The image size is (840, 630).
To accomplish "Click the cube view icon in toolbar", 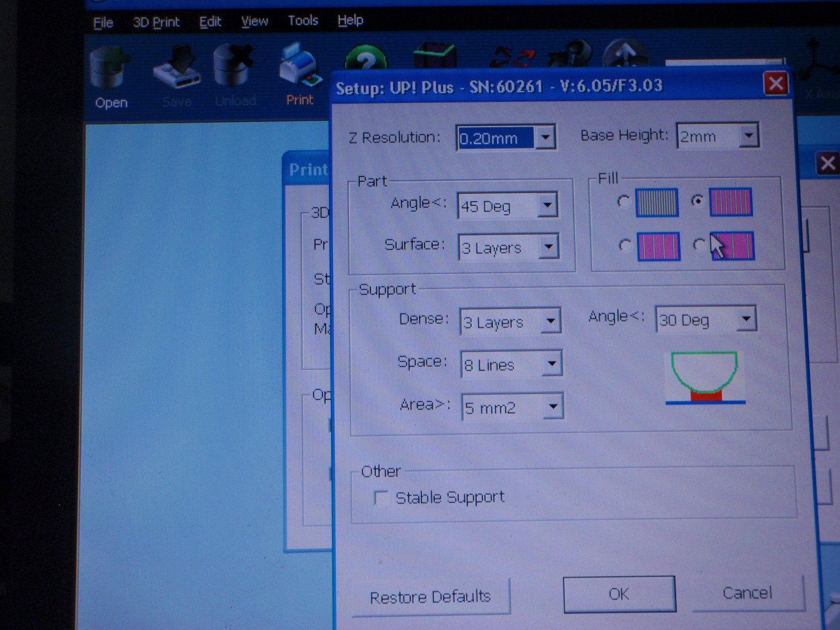I will pyautogui.click(x=434, y=56).
